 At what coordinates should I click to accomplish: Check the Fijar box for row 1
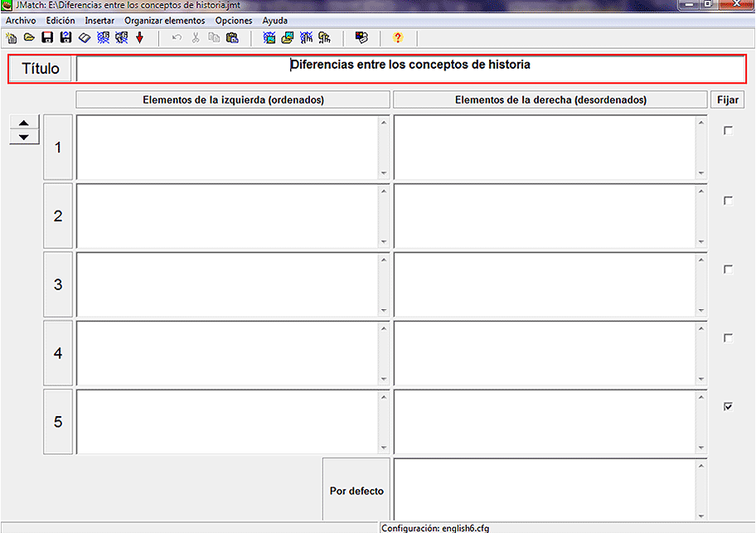coord(728,131)
